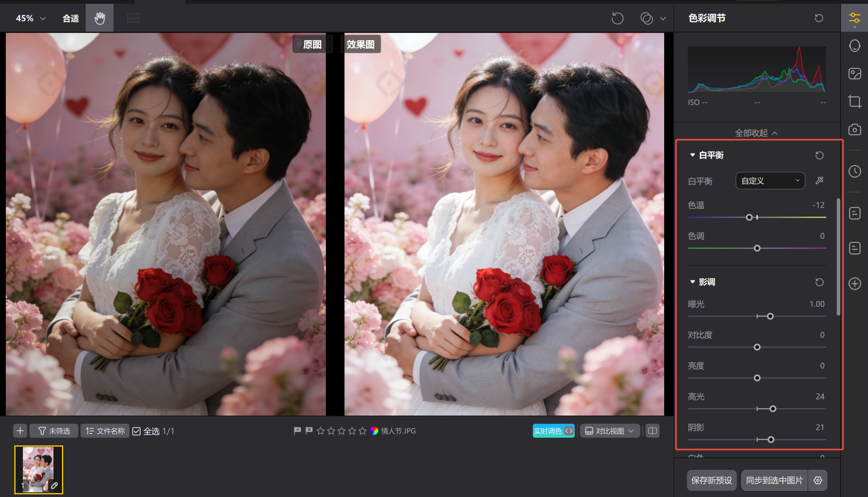Open the history clock panel
This screenshot has width=868, height=497.
pyautogui.click(x=854, y=171)
